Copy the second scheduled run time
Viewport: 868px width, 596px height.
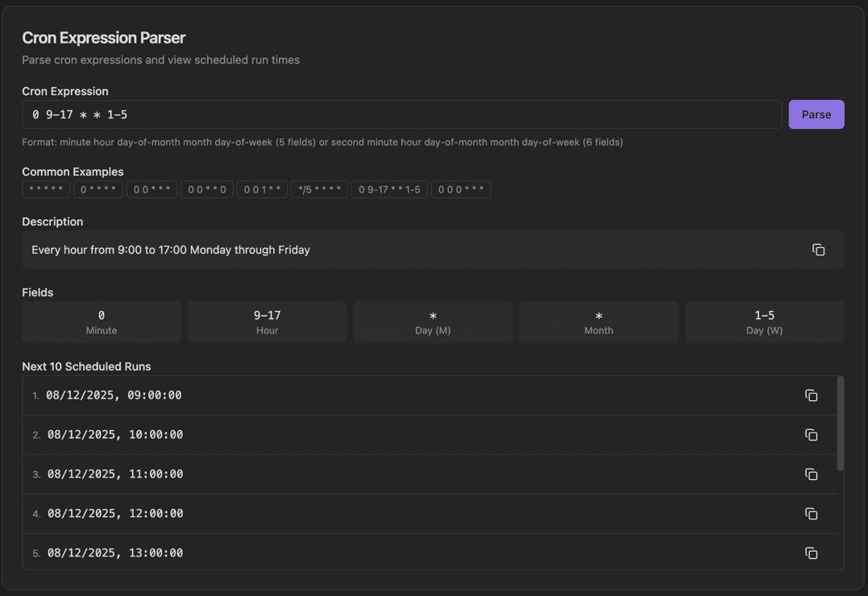coord(811,434)
